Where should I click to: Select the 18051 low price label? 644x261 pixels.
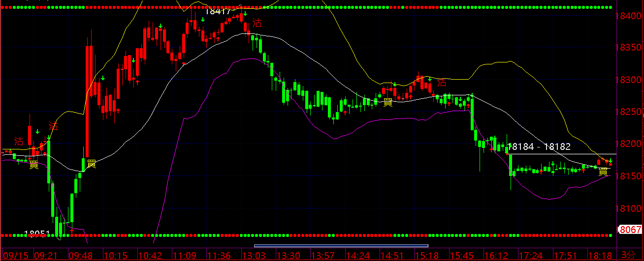(x=37, y=234)
